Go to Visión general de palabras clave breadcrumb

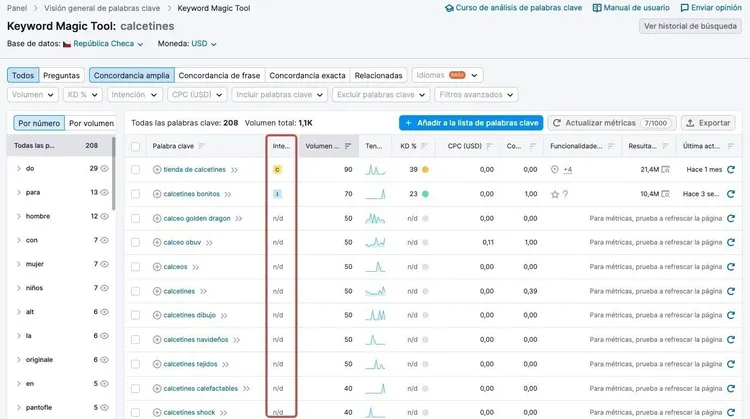click(102, 8)
